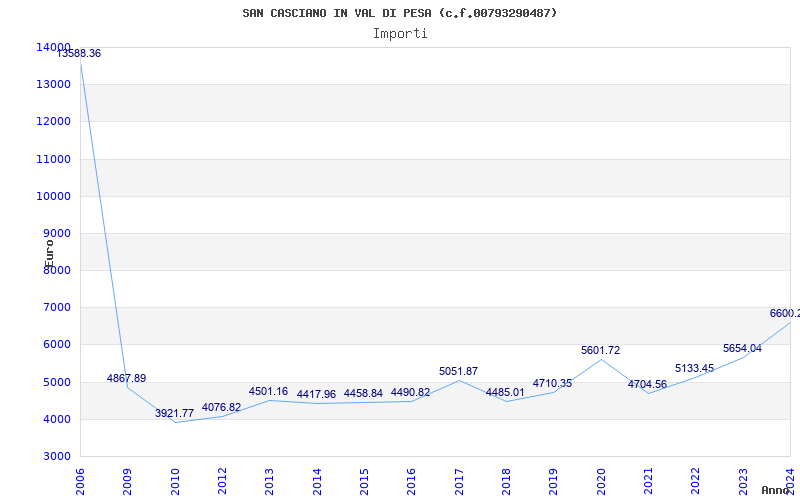Select the 5654.04 value label
The width and height of the screenshot is (800, 500).
[x=742, y=348]
